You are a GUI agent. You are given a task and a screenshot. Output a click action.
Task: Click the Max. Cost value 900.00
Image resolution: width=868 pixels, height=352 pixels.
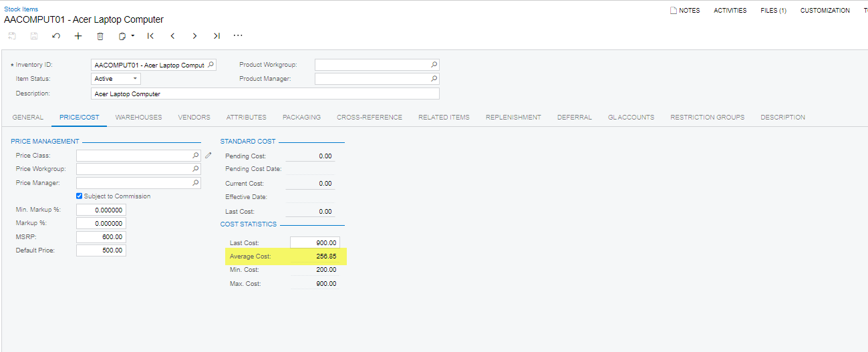pos(326,284)
